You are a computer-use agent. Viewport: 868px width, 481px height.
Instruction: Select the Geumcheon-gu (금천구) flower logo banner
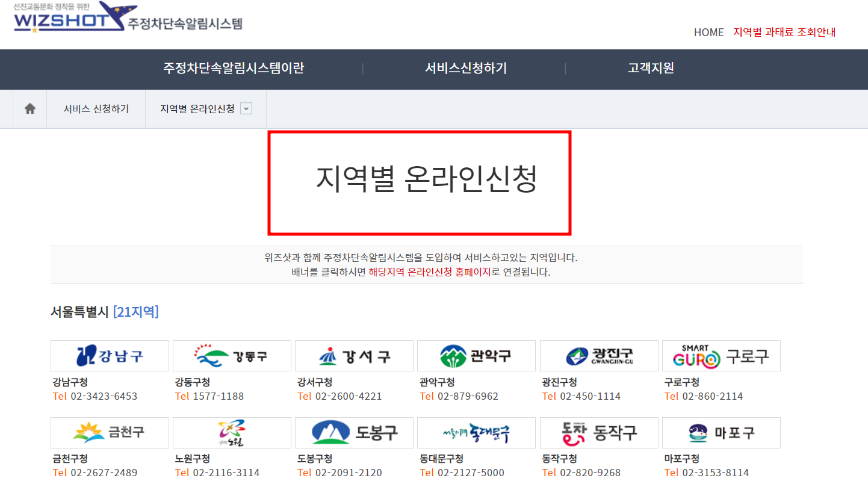[x=109, y=432]
